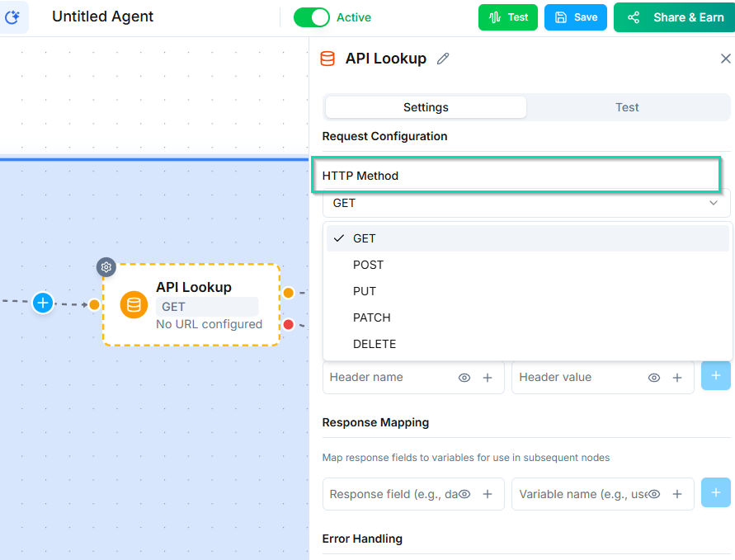Image resolution: width=735 pixels, height=560 pixels.
Task: Click the blue add header button
Action: (x=715, y=376)
